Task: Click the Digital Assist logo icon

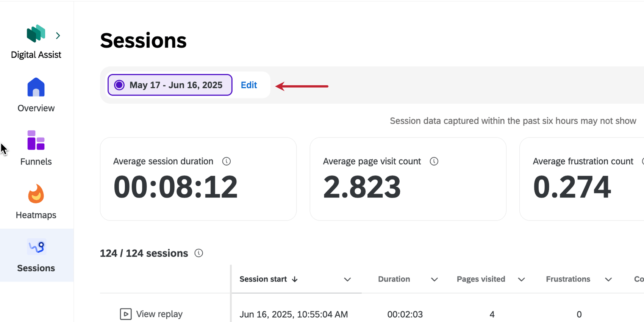Action: (36, 33)
